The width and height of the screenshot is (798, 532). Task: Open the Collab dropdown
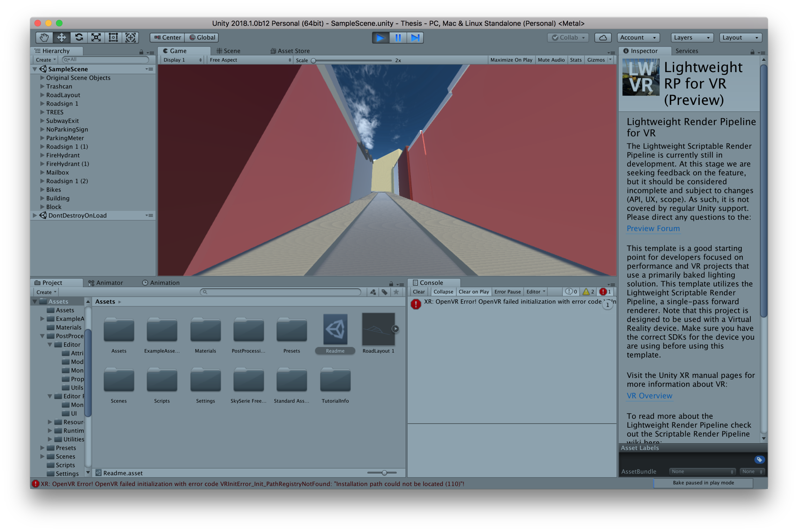click(x=568, y=37)
